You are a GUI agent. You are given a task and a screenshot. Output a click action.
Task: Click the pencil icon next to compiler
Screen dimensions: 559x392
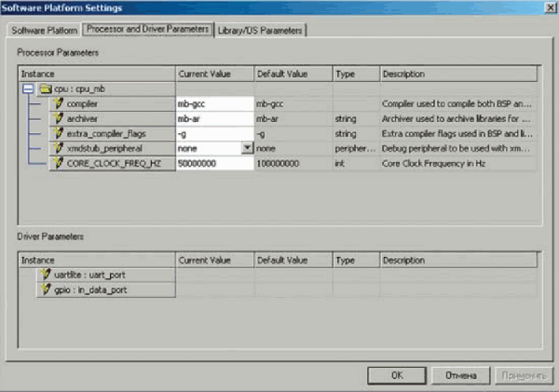point(59,104)
